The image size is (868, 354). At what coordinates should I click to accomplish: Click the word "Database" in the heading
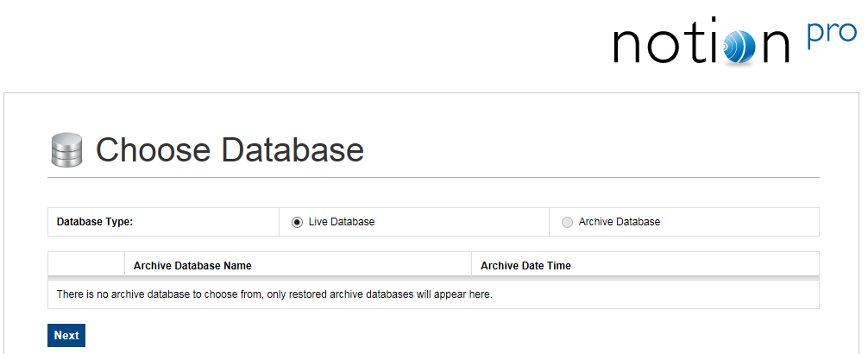292,150
